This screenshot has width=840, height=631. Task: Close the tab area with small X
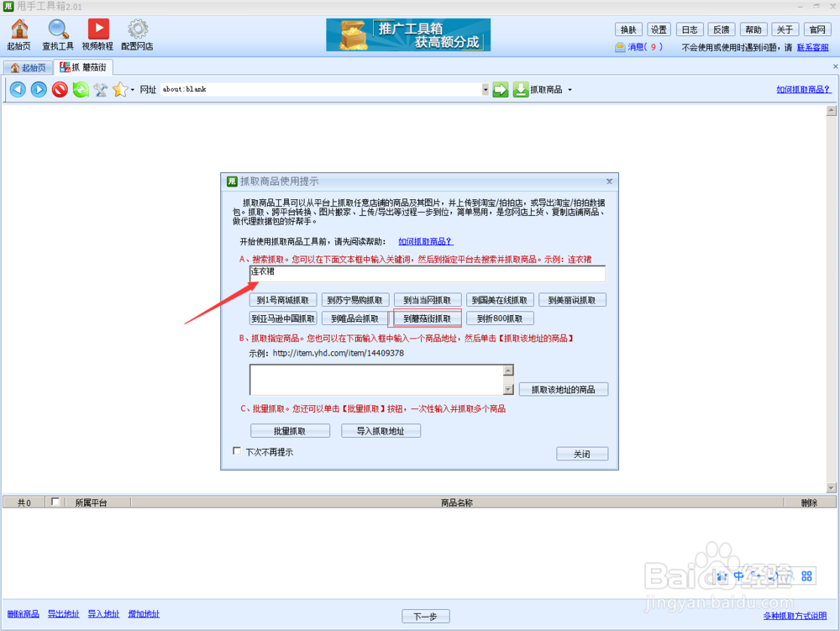pyautogui.click(x=835, y=66)
